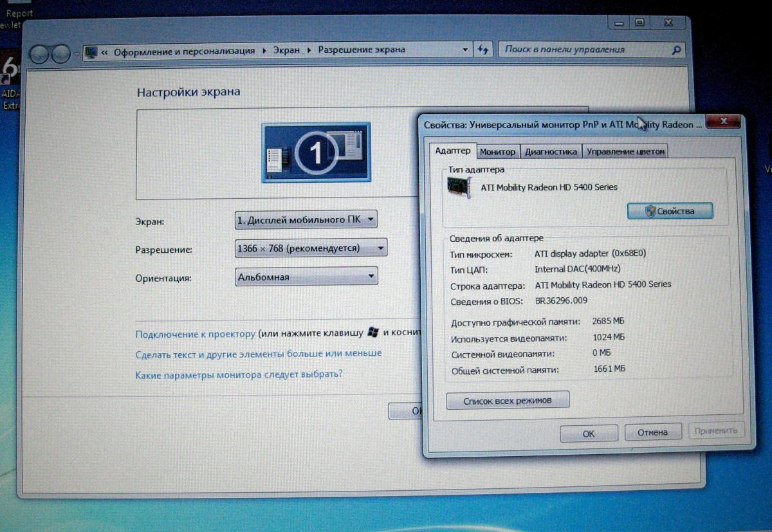
Task: Minimize the Screen Resolution window
Action: click(x=619, y=23)
